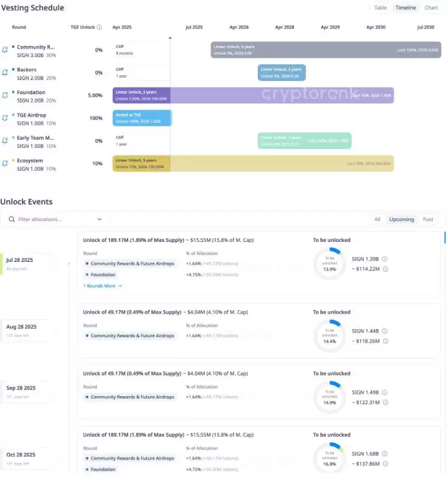Click the blue 'Vested at TGE' timeline bar
Screen dimensions: 448x486
click(142, 118)
